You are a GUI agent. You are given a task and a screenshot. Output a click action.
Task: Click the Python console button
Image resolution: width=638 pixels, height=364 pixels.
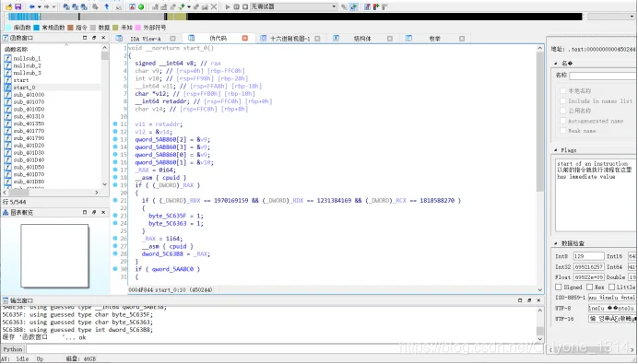click(13, 349)
